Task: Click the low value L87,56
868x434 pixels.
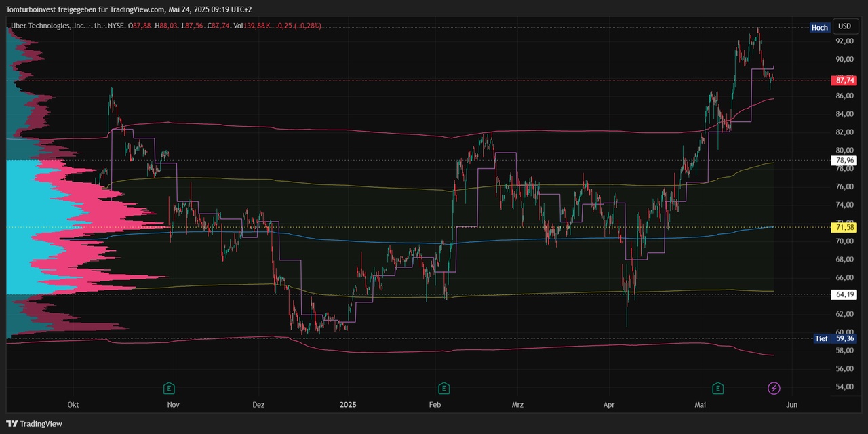Action: coord(193,26)
